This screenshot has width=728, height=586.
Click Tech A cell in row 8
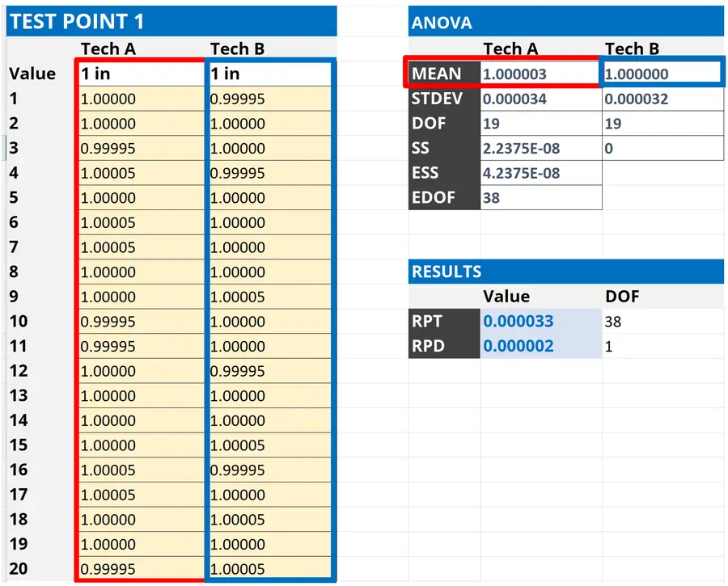coord(141,272)
